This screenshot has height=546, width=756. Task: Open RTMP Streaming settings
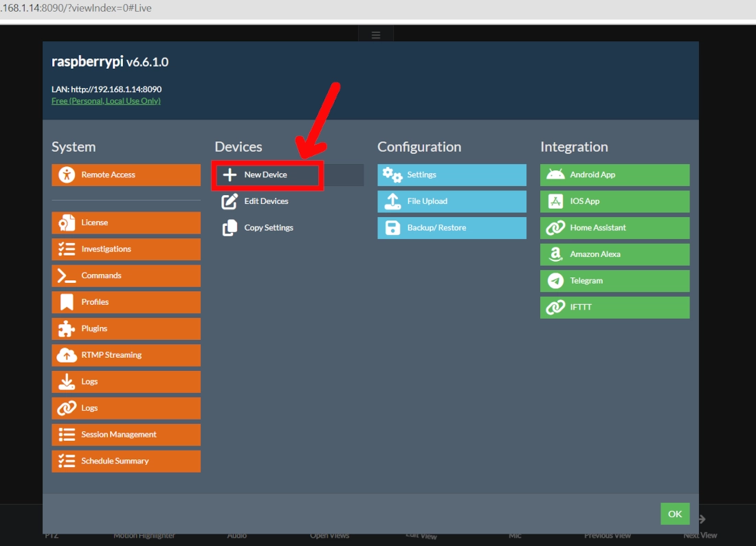(x=126, y=355)
